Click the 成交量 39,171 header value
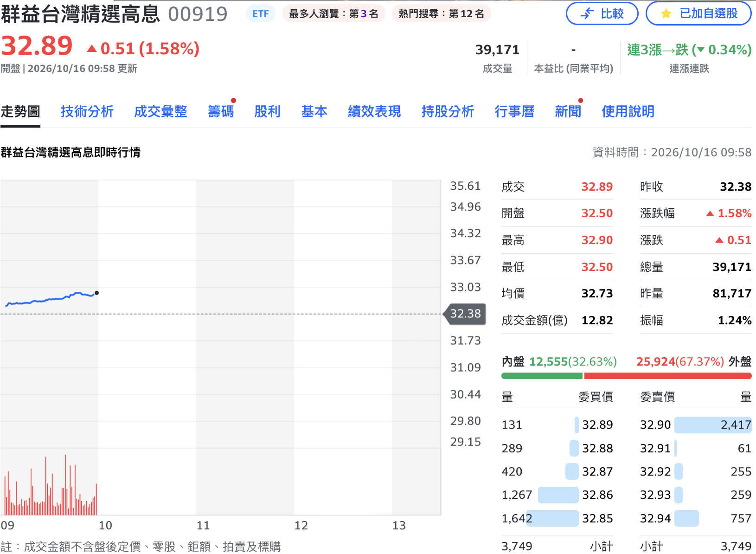Screen dimensions: 756x554 pos(497,50)
